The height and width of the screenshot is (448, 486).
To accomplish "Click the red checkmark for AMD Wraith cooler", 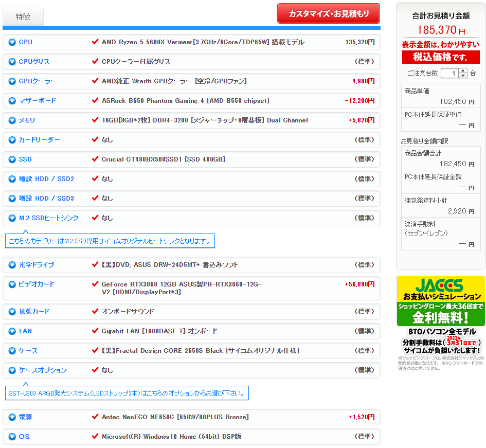I will [x=95, y=81].
